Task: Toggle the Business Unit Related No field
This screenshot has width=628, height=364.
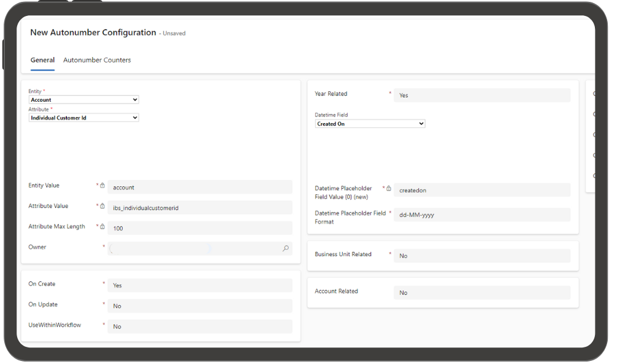Action: [x=482, y=256]
